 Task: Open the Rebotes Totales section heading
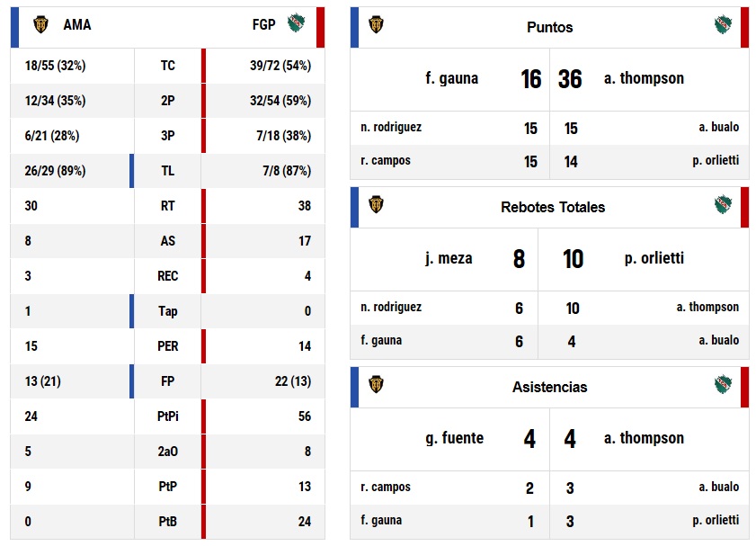pyautogui.click(x=553, y=207)
